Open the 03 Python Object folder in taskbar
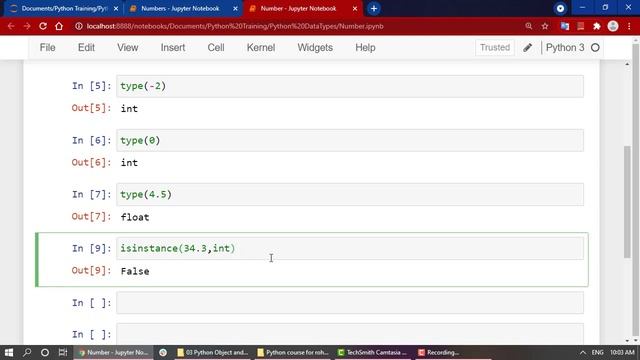 (212, 352)
